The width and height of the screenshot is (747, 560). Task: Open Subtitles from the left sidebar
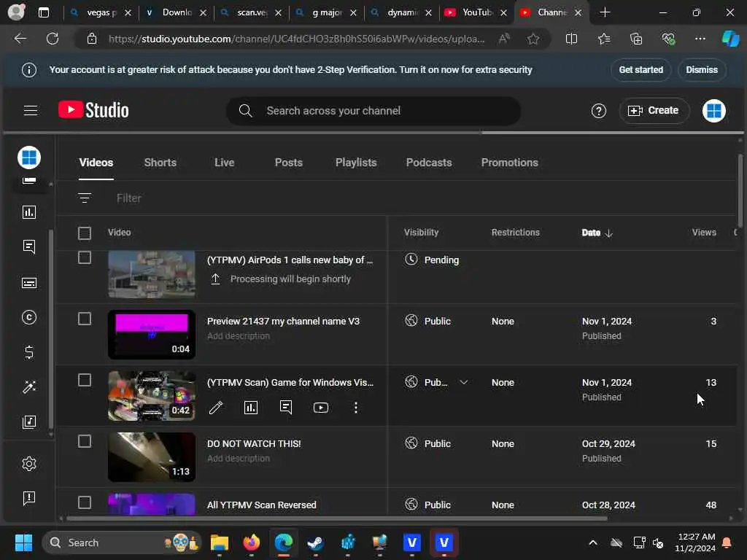click(x=29, y=284)
